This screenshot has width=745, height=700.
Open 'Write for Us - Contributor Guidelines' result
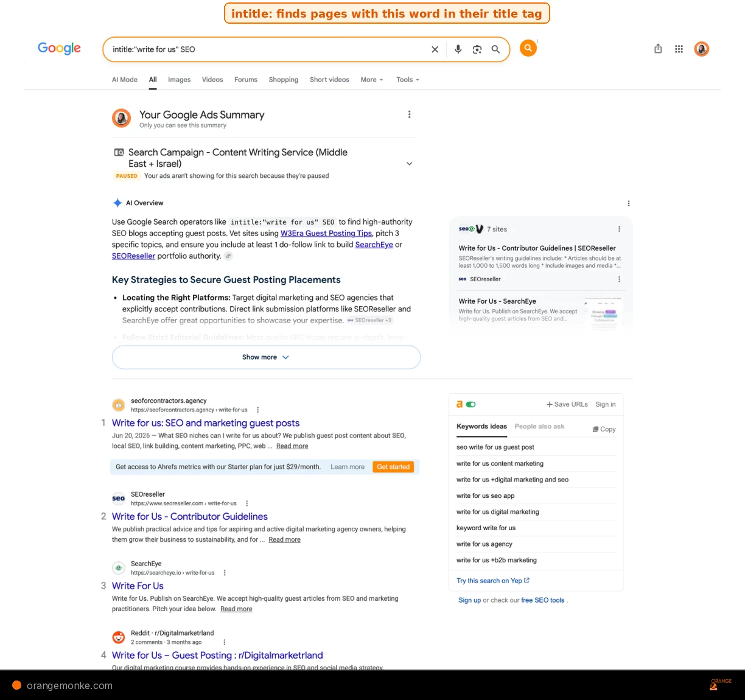click(190, 517)
